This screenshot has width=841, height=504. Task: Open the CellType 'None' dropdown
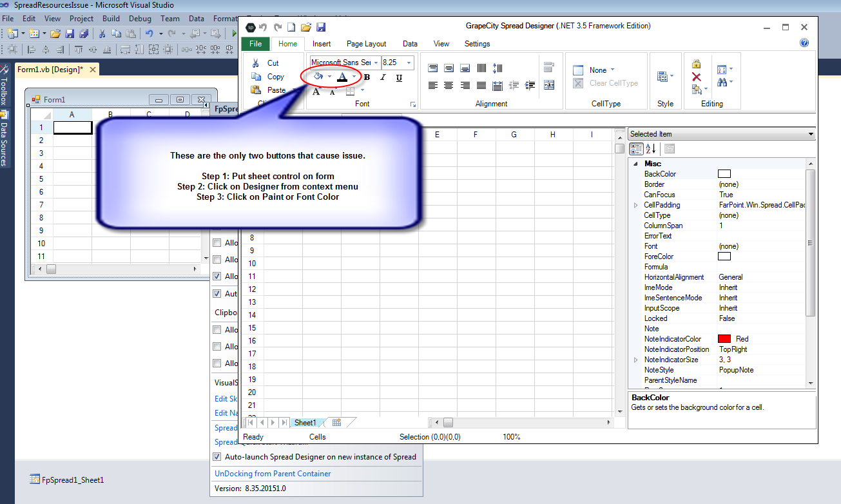click(612, 70)
